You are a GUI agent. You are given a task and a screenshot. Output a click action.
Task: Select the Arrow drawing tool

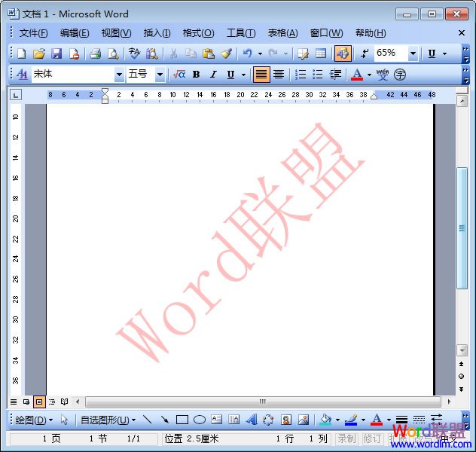point(164,420)
